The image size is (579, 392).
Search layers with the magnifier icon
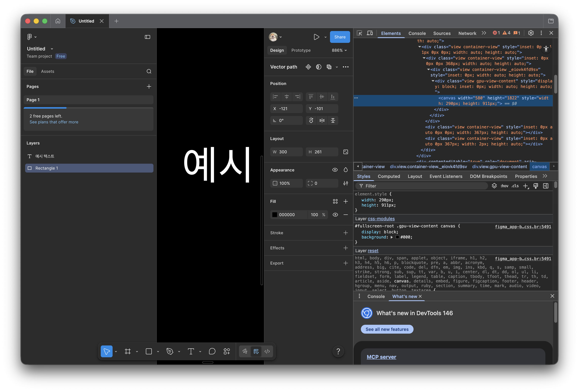pyautogui.click(x=149, y=71)
